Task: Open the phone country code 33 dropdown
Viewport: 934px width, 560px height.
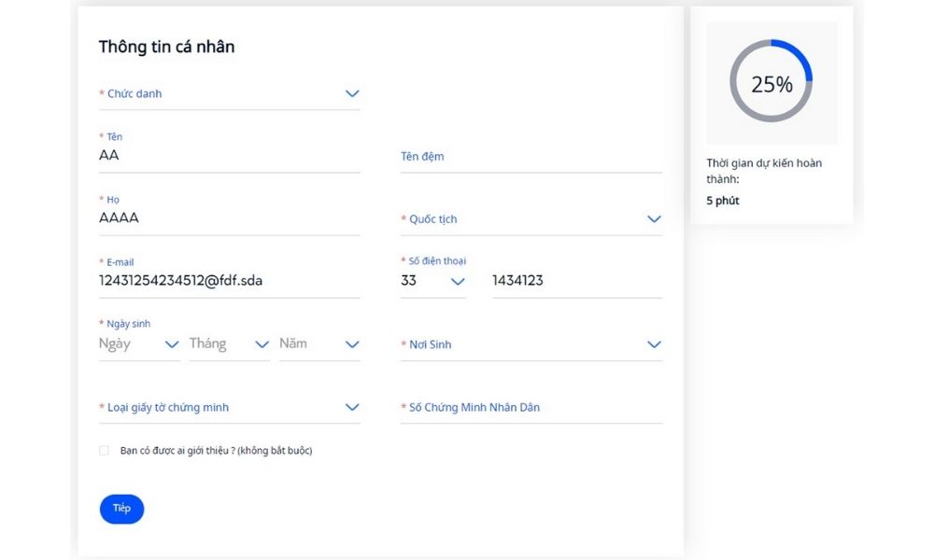Action: [x=432, y=281]
